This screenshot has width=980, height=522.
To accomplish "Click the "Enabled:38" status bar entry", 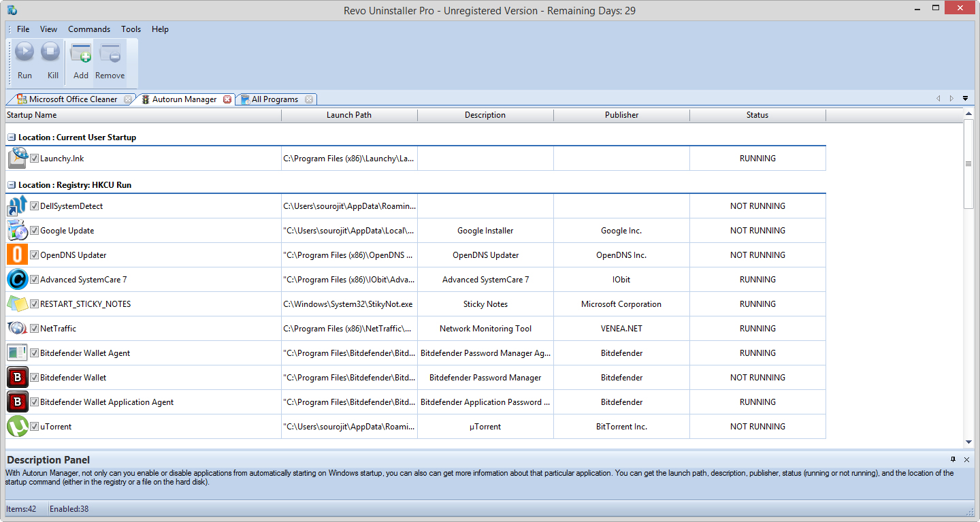I will click(x=69, y=509).
